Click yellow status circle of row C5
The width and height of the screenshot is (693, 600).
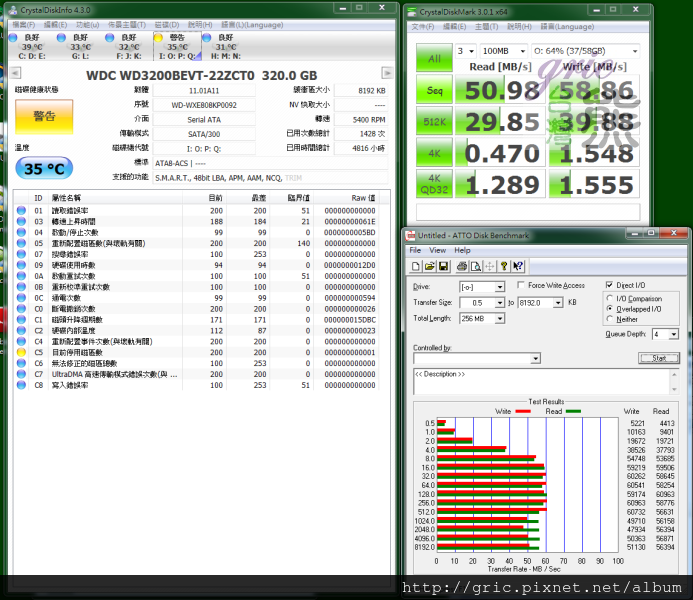tap(21, 352)
